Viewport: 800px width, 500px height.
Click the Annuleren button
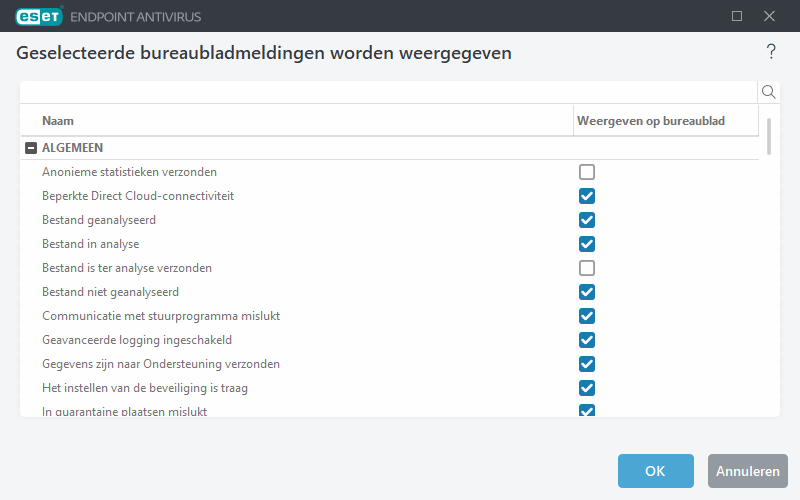747,471
